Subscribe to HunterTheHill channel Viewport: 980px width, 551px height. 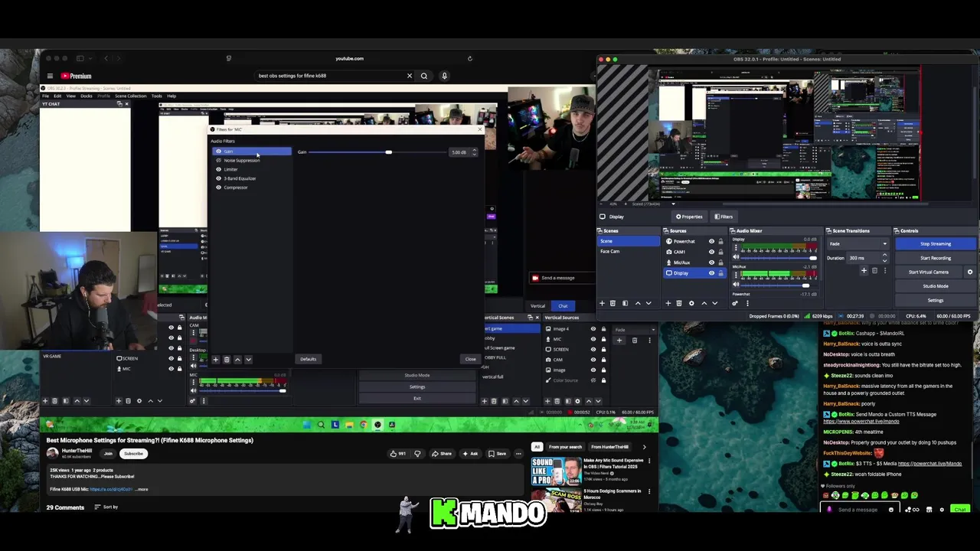[x=133, y=453]
